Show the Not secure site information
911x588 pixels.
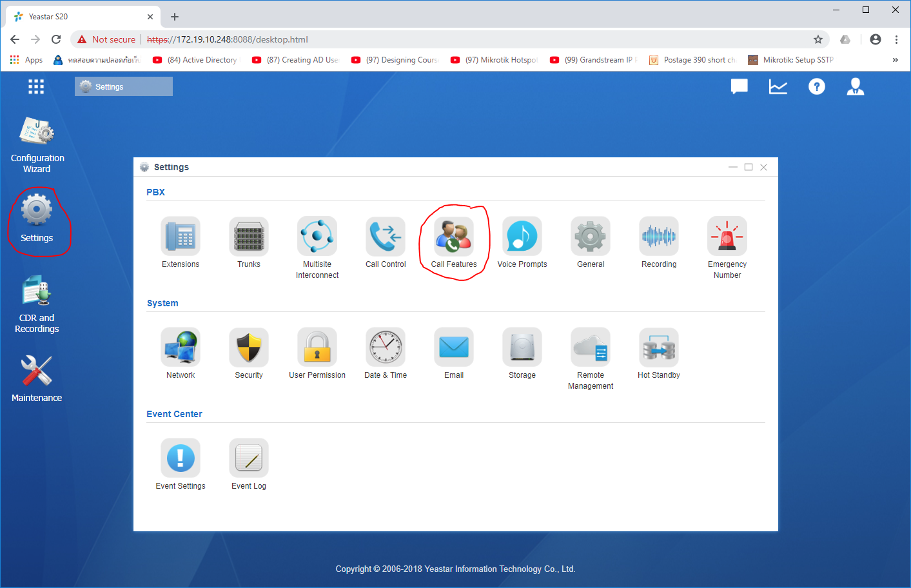pos(106,39)
